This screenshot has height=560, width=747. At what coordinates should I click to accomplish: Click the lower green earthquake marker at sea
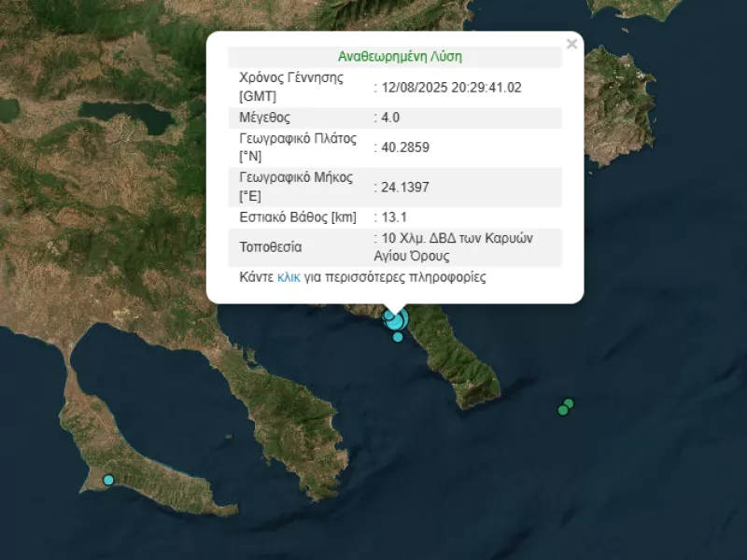(x=563, y=410)
